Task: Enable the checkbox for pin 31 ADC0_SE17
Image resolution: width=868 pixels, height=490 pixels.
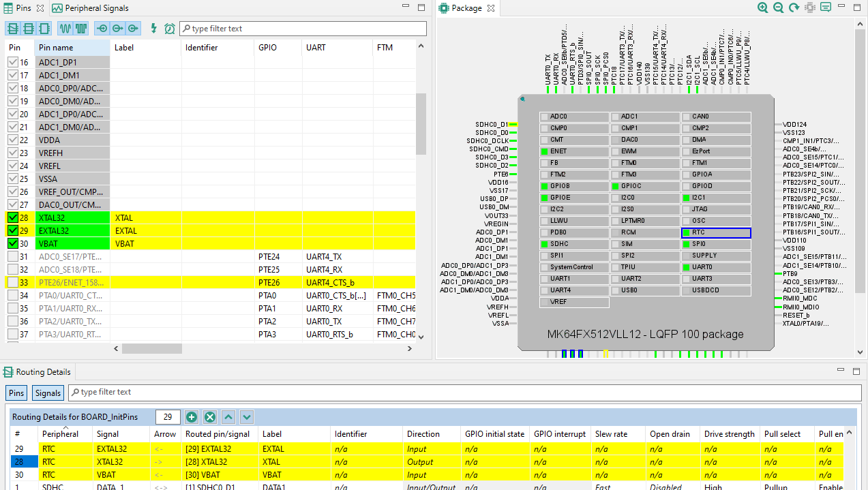Action: (12, 256)
